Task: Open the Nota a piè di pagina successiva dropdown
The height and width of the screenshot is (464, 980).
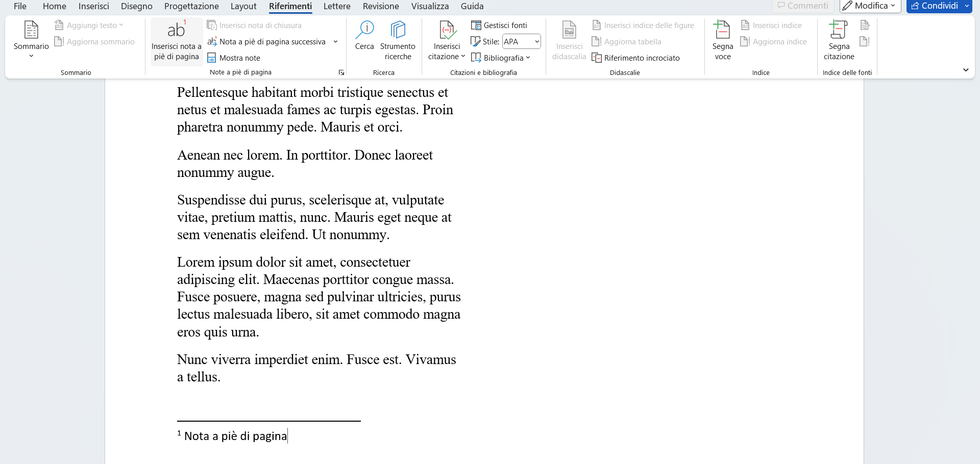Action: click(335, 41)
